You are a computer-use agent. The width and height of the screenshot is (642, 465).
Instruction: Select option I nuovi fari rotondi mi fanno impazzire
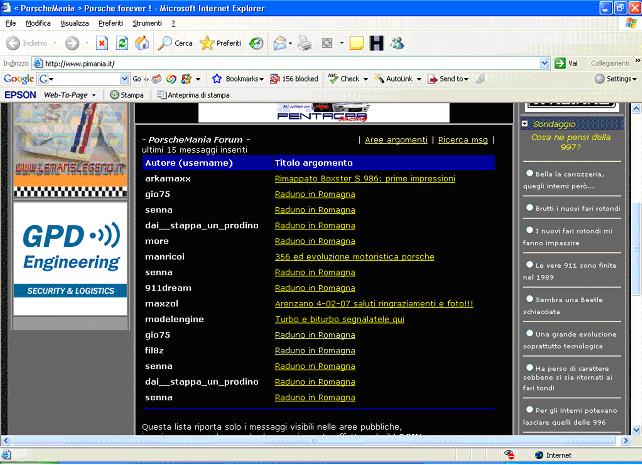[530, 230]
